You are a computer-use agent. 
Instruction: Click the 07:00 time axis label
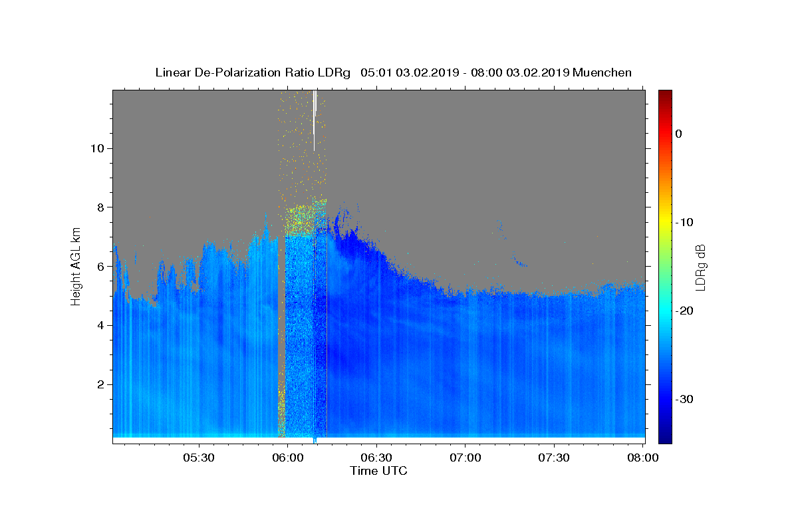click(465, 458)
